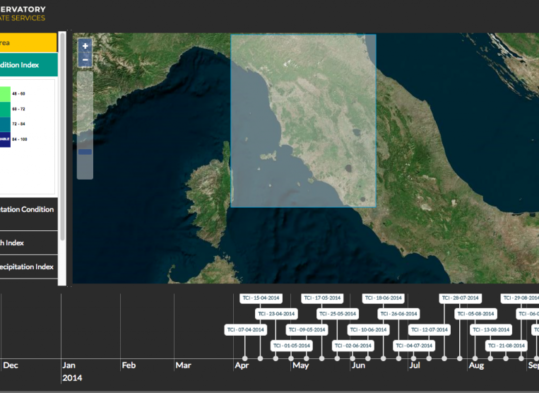Click the dark blue 84-100 legend swatch
539x393 pixels.
click(x=5, y=139)
